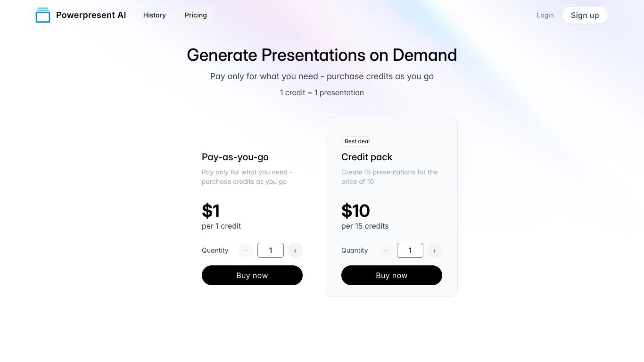Viewport: 644px width, 362px height.
Task: Click the Powerpresent AI logo icon
Action: coord(43,15)
